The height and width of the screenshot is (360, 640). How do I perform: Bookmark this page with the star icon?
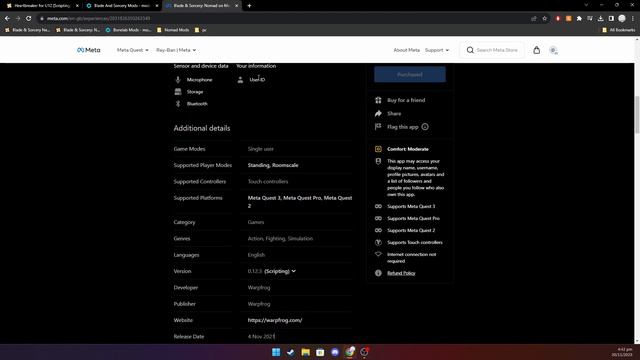(544, 18)
